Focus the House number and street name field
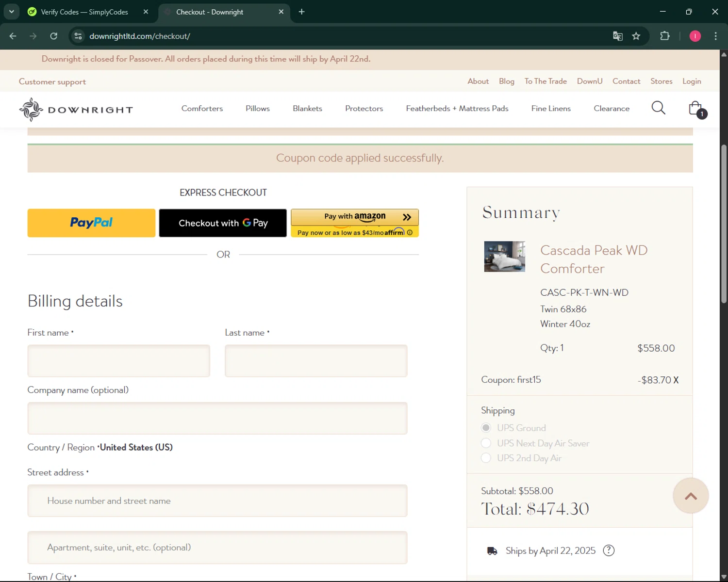Screen dimensions: 728x582 coord(217,501)
